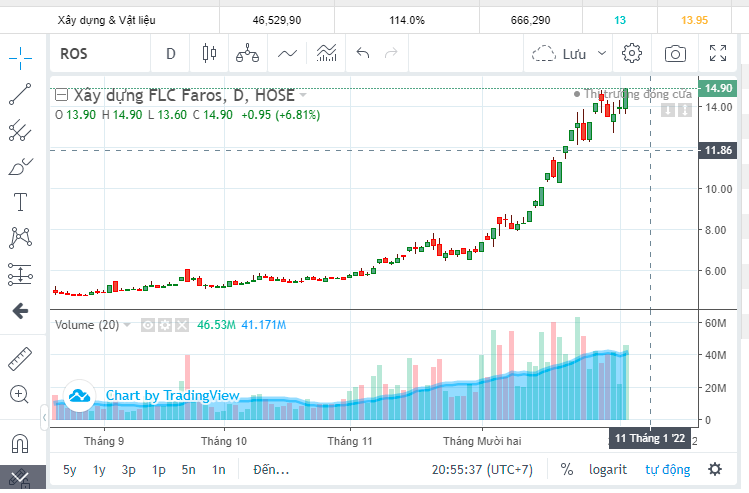Open the Đến... go-to-date dialog
The image size is (749, 493).
(x=271, y=470)
